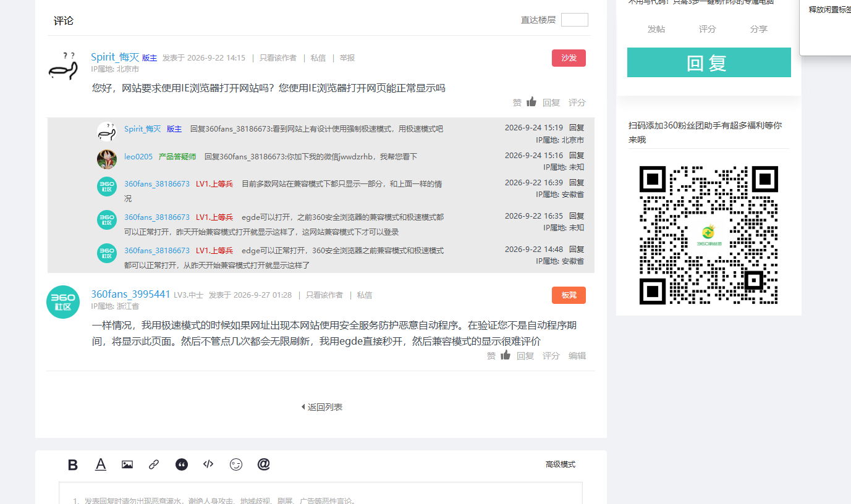Reply to leo0205's sub-comment
Image resolution: width=851 pixels, height=504 pixels.
[x=577, y=156]
